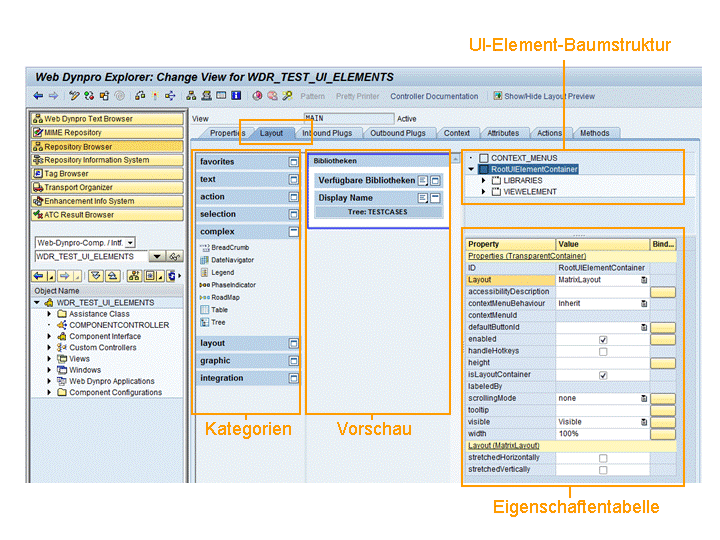
Task: Collapse the complex category
Action: tap(293, 232)
